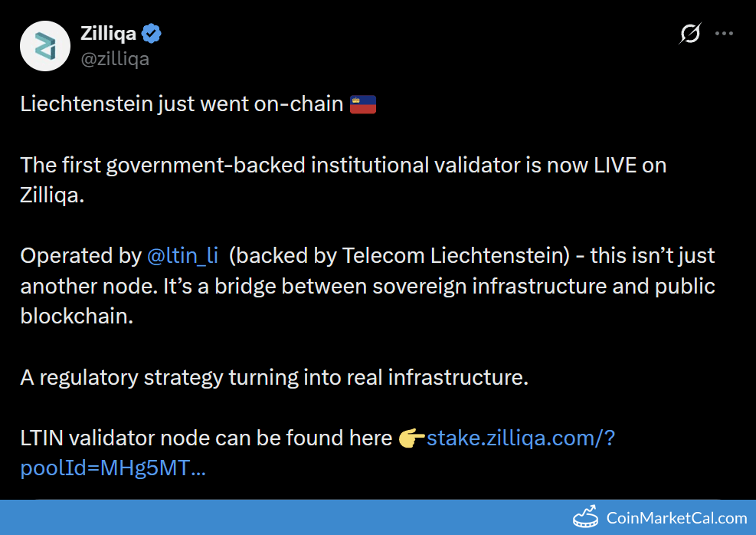Click the "another node" bridge sentence
Viewport: 756px width, 535px height.
tap(368, 286)
